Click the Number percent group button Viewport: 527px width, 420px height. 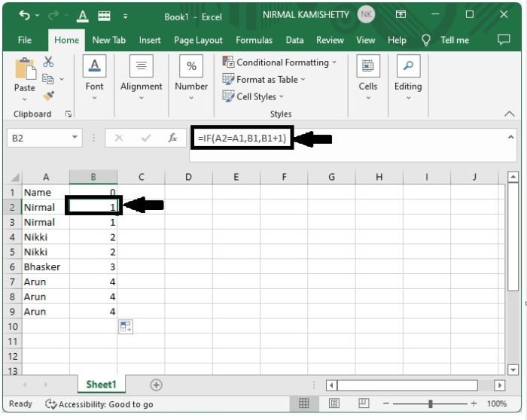point(191,78)
